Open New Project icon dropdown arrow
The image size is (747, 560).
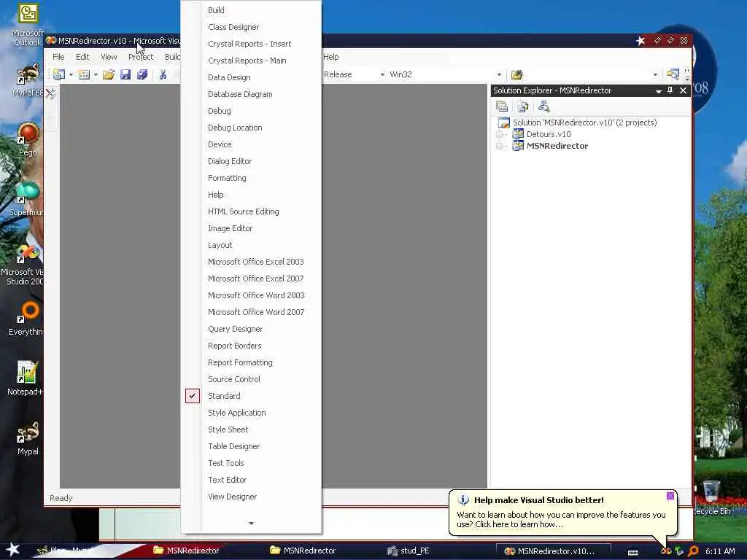pos(71,75)
